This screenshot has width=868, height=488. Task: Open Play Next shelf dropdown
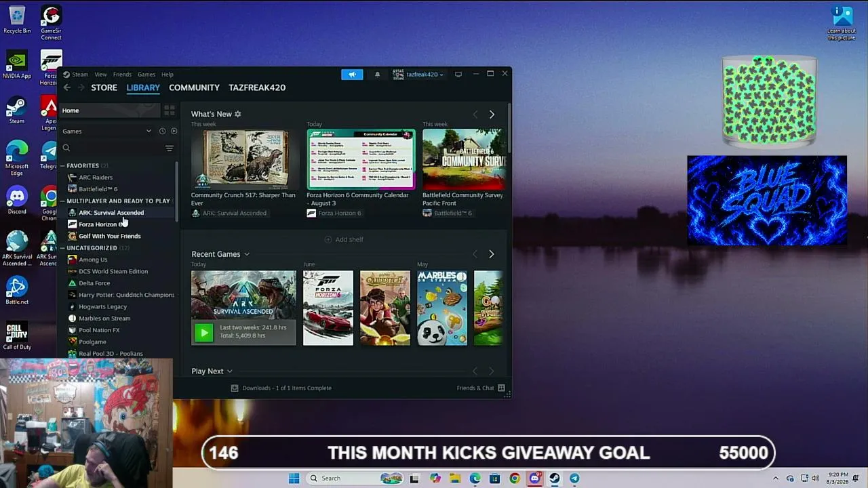(x=230, y=371)
